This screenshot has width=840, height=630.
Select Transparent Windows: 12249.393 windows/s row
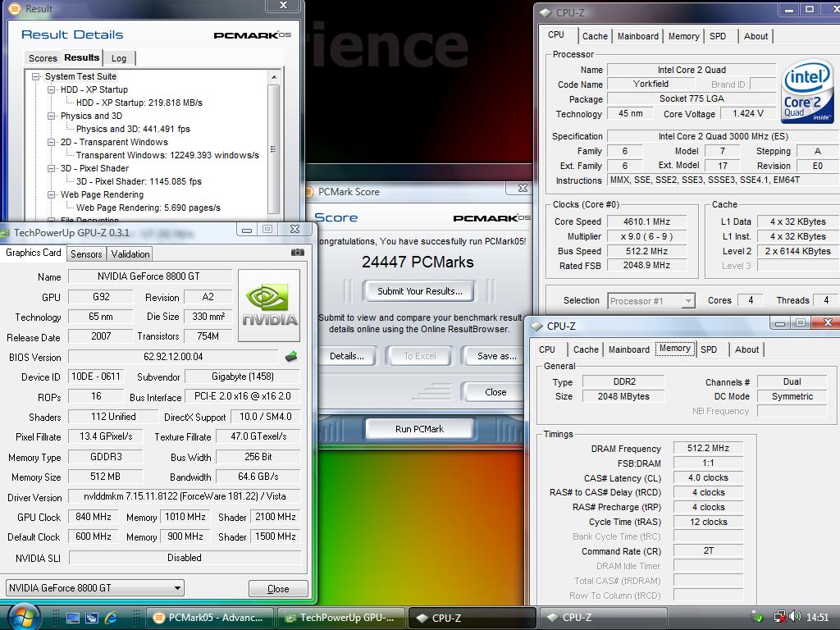point(167,155)
